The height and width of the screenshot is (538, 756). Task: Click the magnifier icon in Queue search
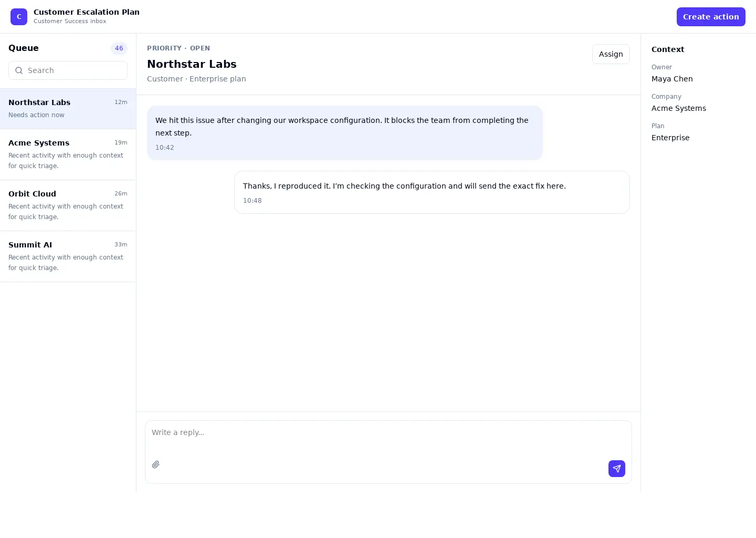pos(19,70)
